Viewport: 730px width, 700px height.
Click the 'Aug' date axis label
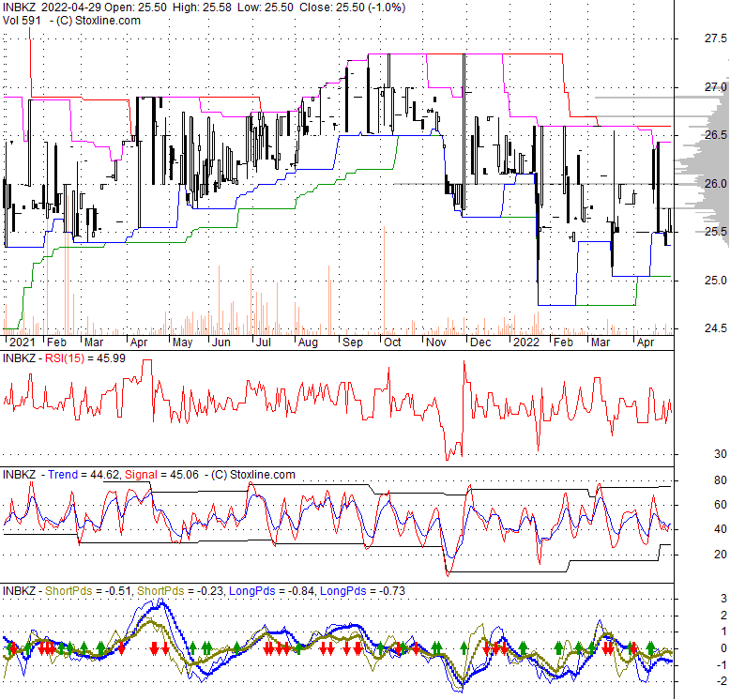tap(308, 342)
